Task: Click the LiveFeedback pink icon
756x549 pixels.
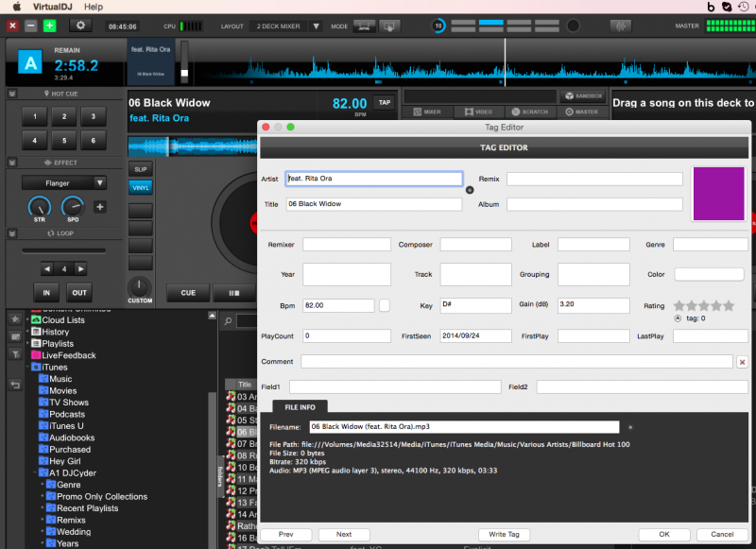Action: pyautogui.click(x=35, y=355)
